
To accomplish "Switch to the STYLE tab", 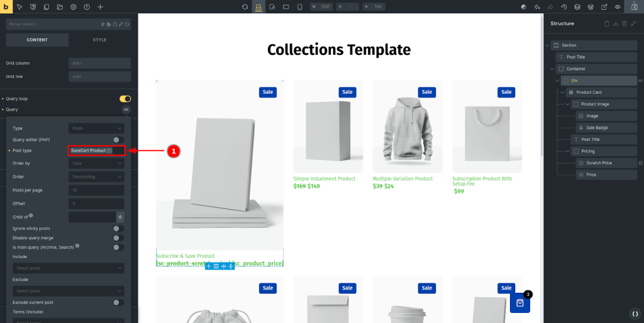I will pyautogui.click(x=99, y=40).
